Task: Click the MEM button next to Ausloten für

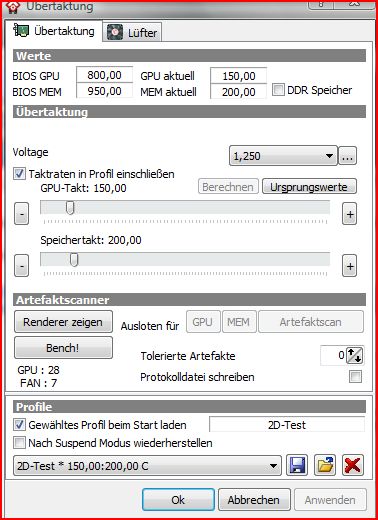Action: click(239, 322)
